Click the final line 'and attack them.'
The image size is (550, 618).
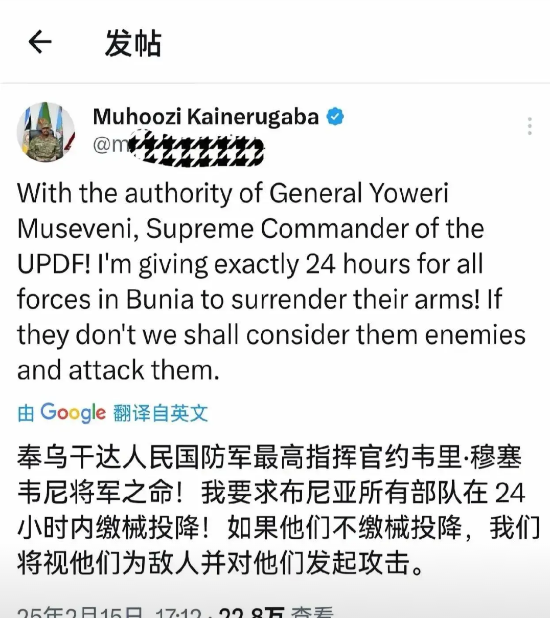coord(118,370)
